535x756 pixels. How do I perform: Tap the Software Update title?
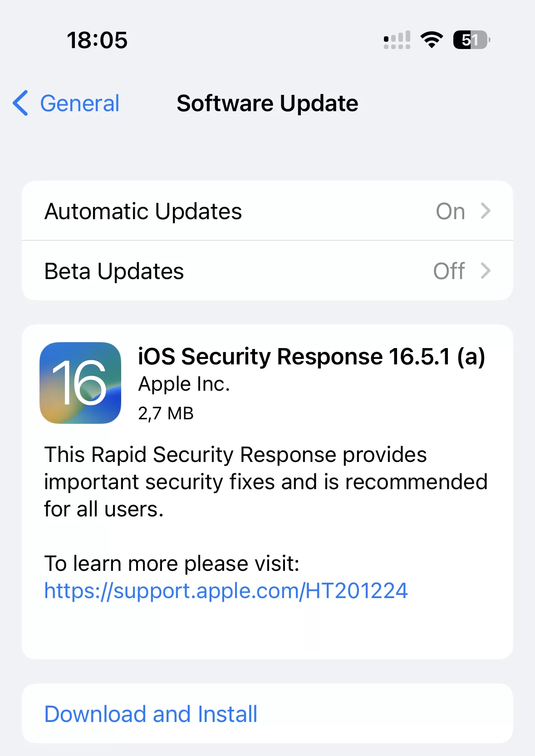click(x=267, y=103)
